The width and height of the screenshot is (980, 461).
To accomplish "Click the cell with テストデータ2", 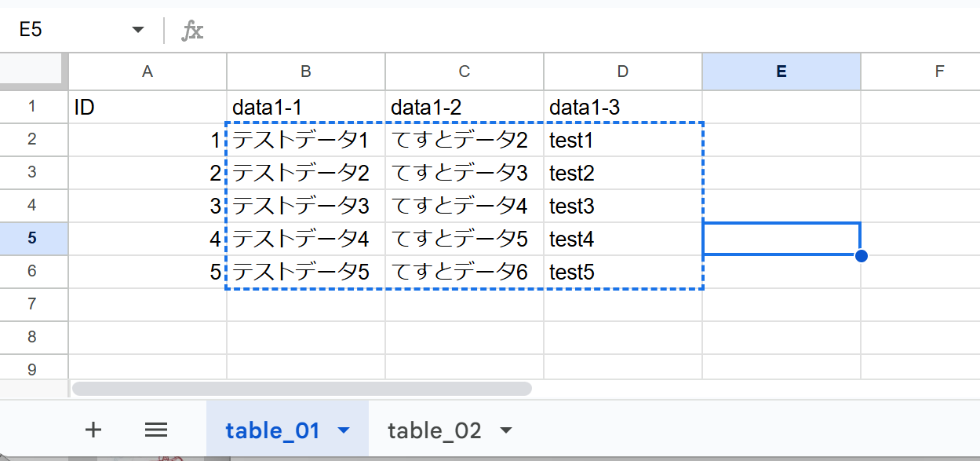I will click(x=306, y=173).
